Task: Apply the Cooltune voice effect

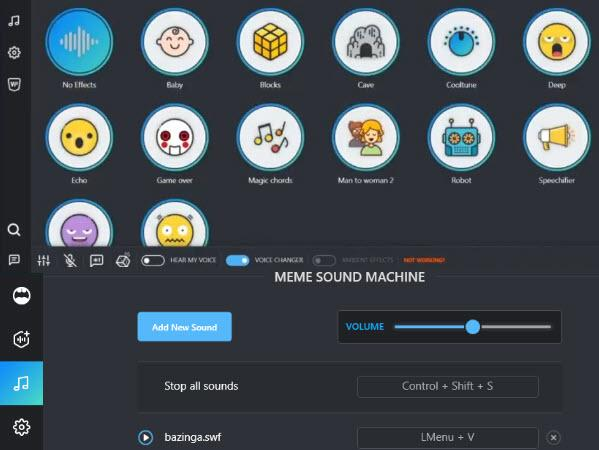Action: click(x=461, y=42)
